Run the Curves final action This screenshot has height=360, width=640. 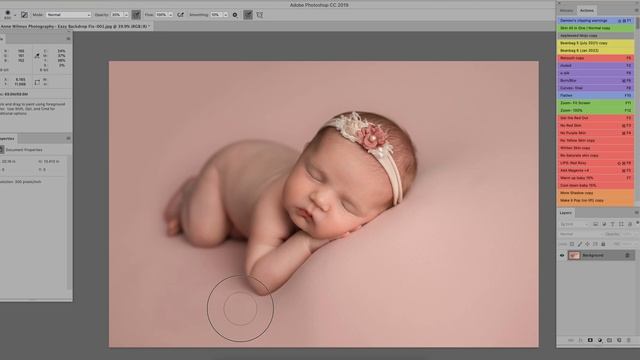tap(595, 88)
